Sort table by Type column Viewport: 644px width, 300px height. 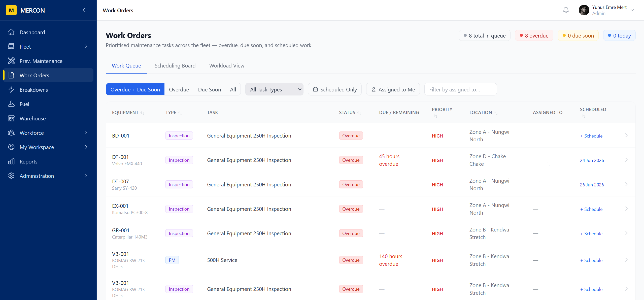tap(180, 113)
